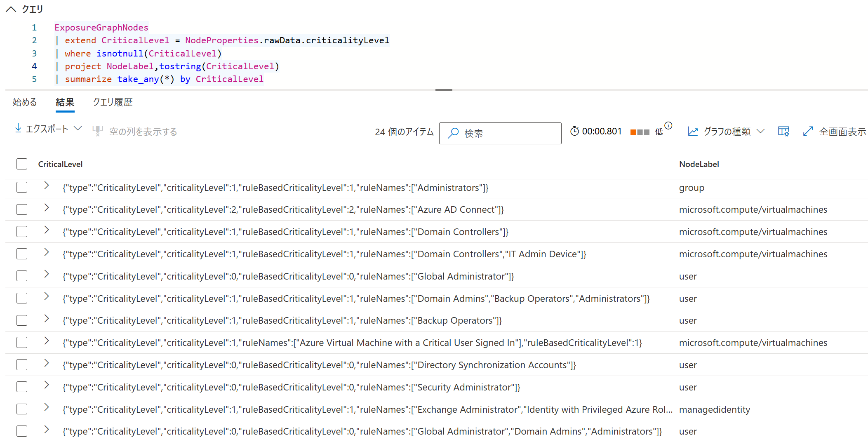
Task: Collapse the クエリ section chevron
Action: pyautogui.click(x=11, y=9)
